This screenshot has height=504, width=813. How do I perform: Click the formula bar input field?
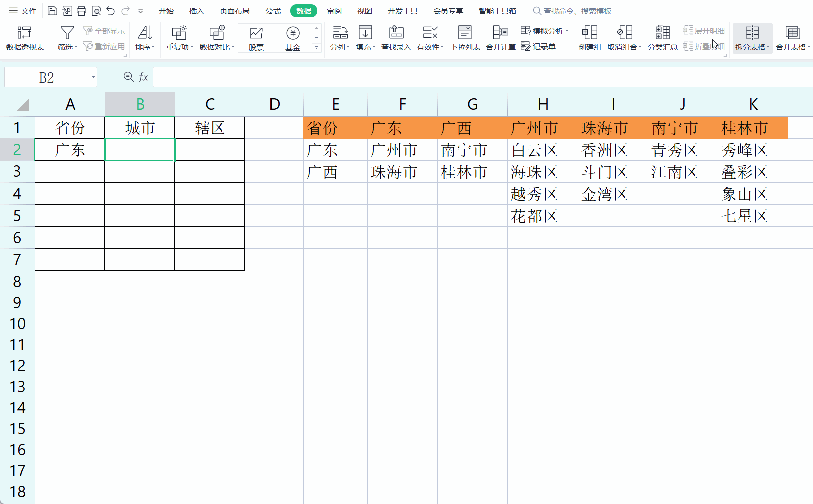tap(483, 77)
